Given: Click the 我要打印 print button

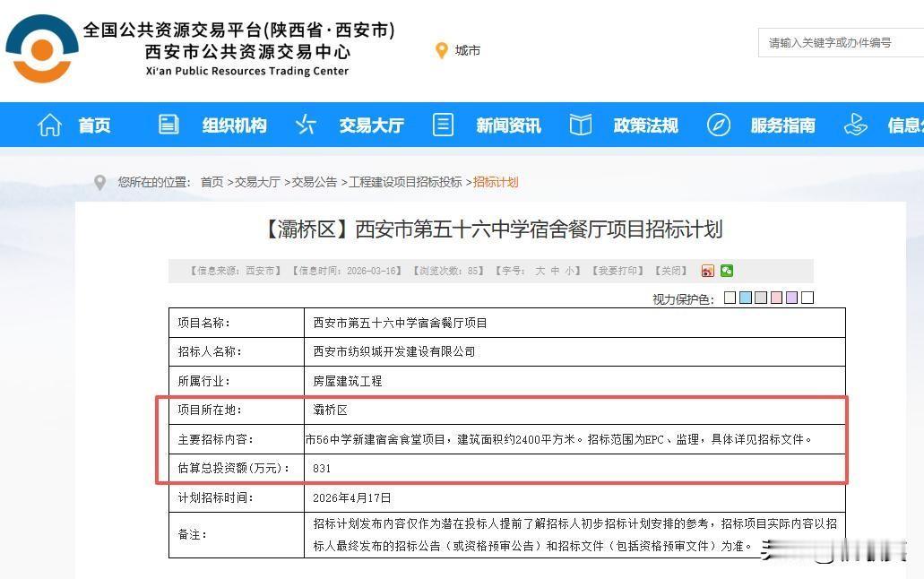Looking at the screenshot, I should click(618, 270).
